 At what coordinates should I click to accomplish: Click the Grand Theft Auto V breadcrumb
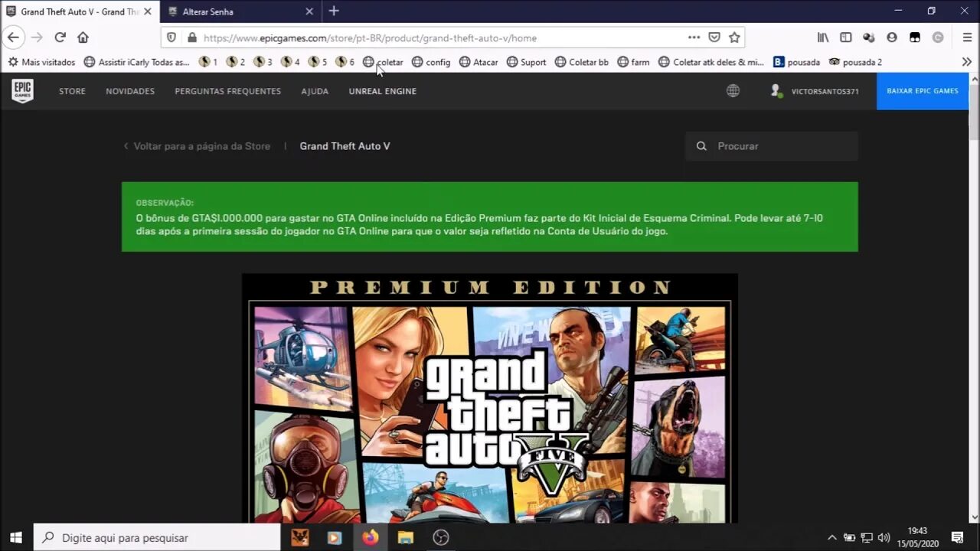tap(345, 146)
